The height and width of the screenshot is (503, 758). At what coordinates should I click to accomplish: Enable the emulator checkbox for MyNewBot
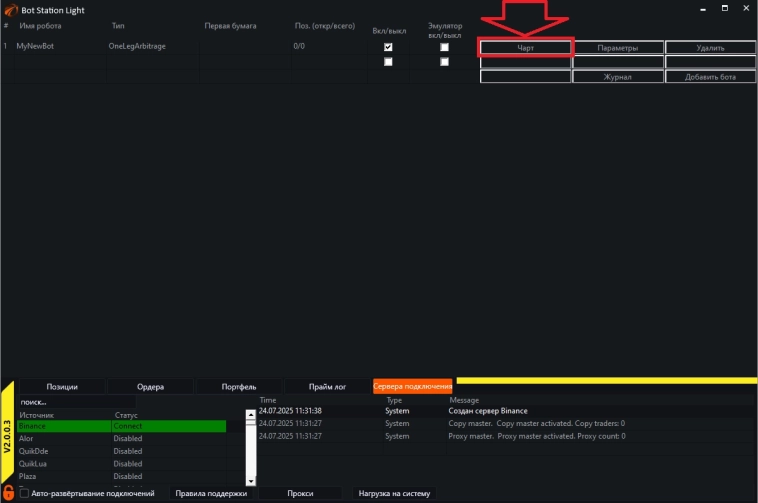click(444, 47)
